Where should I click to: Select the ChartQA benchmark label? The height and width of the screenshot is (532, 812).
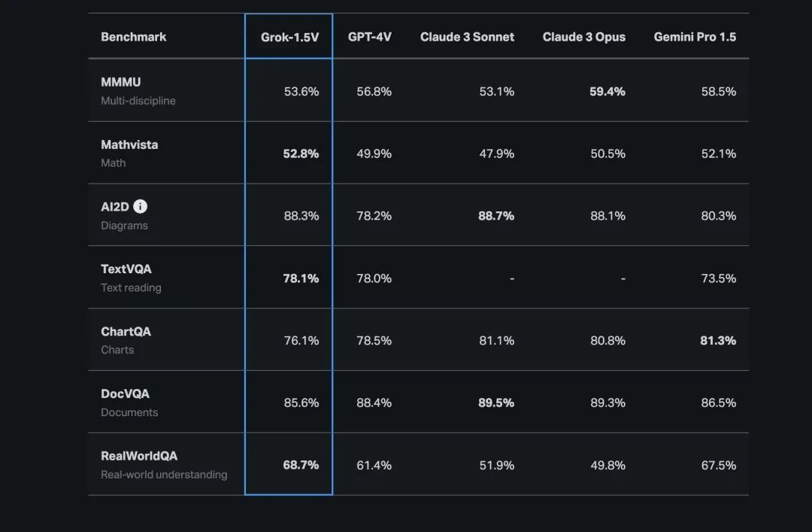click(126, 331)
